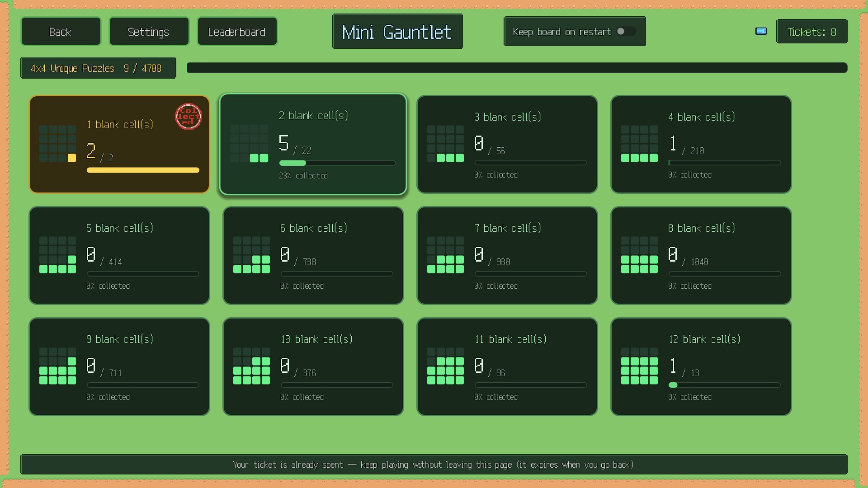Pick the '7 blank cell(s)' title
This screenshot has height=488, width=868.
(508, 228)
